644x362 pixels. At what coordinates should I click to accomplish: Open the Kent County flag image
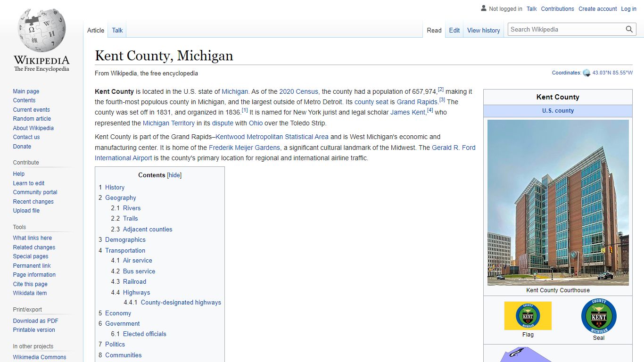tap(528, 316)
